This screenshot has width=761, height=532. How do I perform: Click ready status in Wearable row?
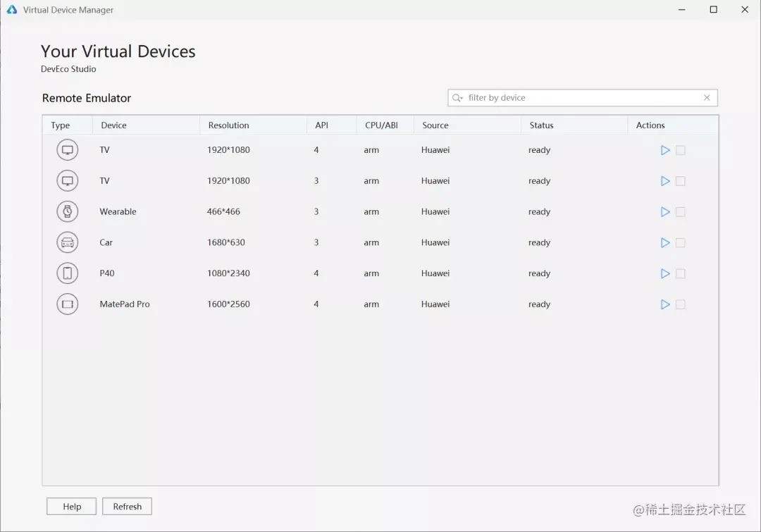[539, 212]
